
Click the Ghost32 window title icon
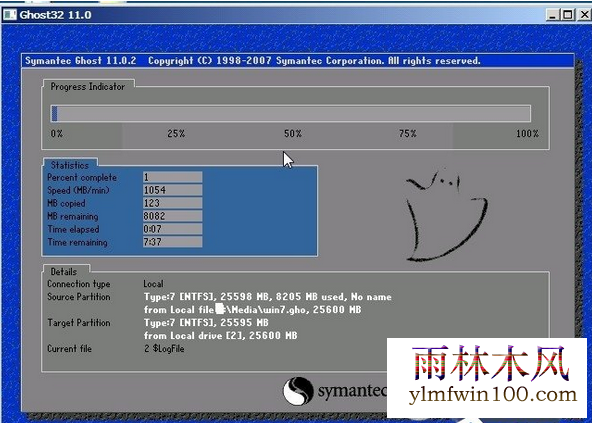[10, 15]
